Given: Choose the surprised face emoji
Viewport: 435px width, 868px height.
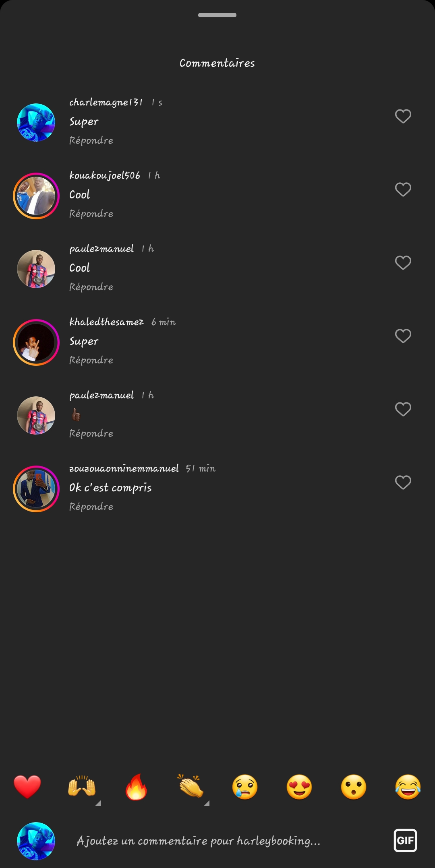Looking at the screenshot, I should click(354, 786).
